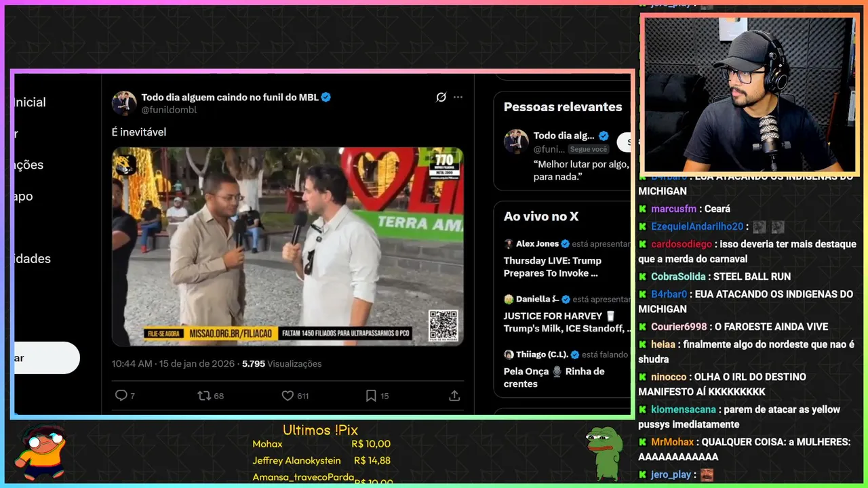Click chat username ninocco

click(669, 377)
